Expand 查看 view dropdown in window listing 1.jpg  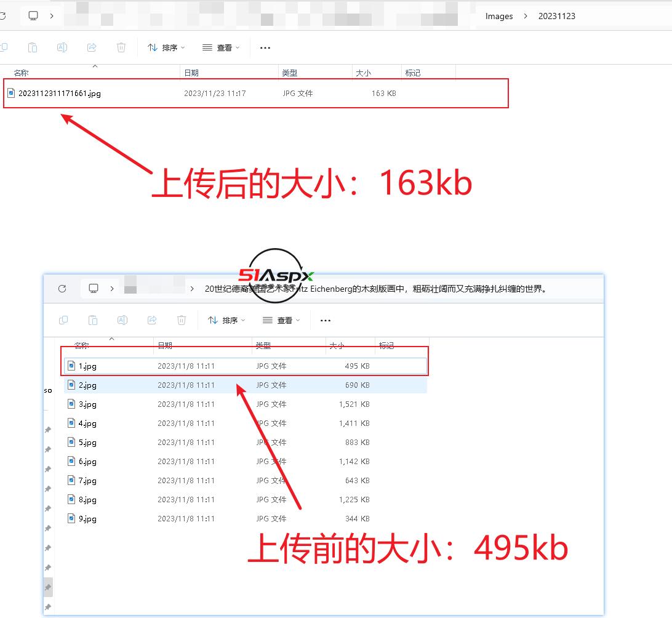(x=281, y=320)
